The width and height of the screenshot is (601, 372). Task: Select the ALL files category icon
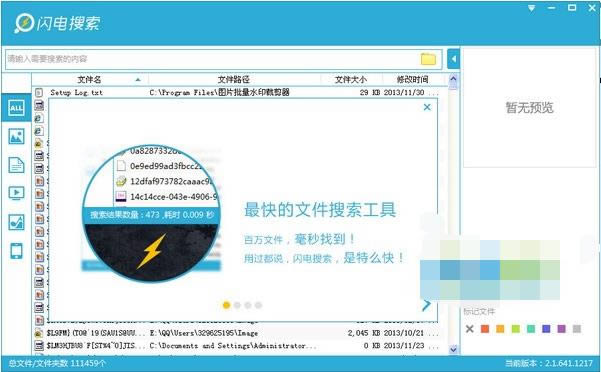[16, 108]
